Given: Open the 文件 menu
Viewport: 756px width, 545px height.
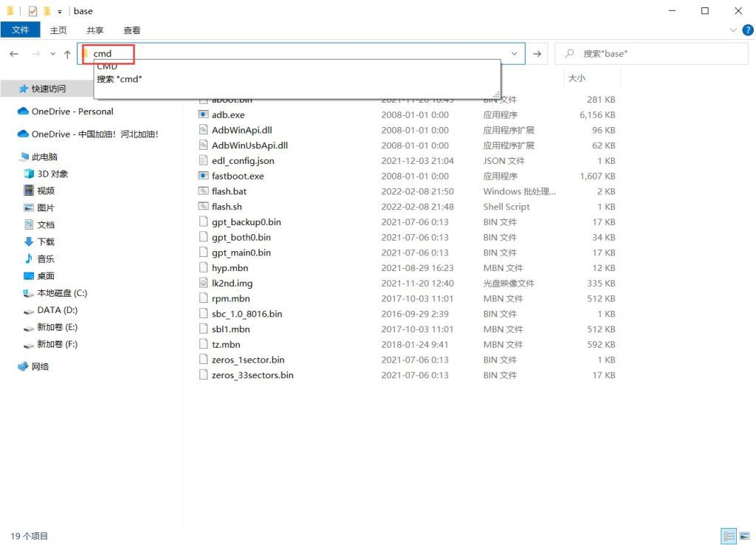Looking at the screenshot, I should 20,30.
